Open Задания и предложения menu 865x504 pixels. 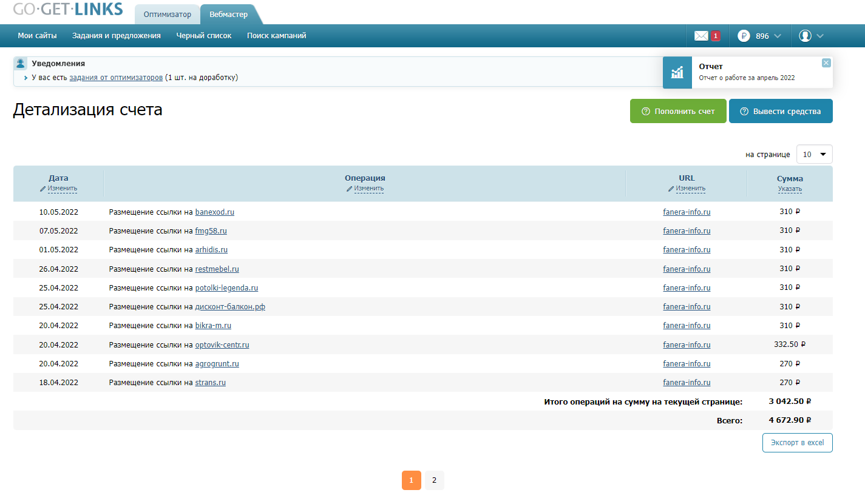117,36
